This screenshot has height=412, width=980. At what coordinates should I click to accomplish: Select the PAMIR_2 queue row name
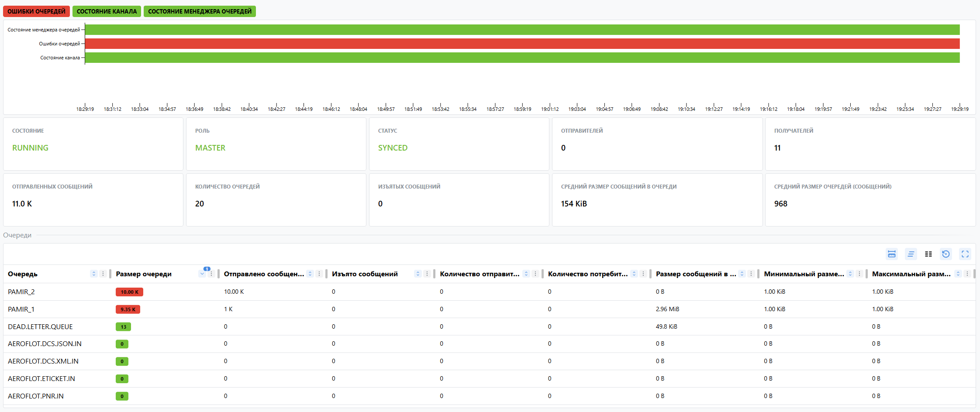21,292
